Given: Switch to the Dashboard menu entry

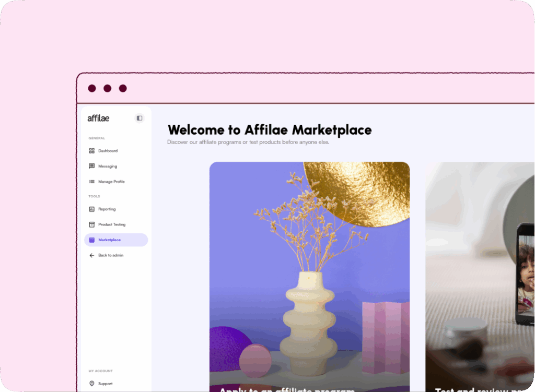Looking at the screenshot, I should pos(107,151).
